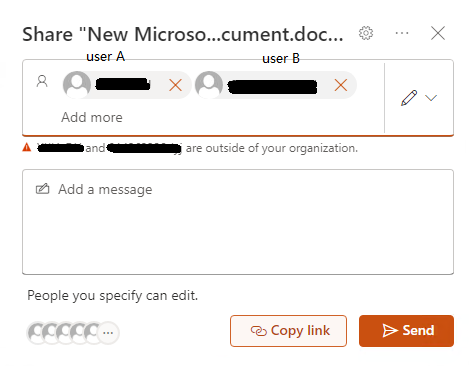Image resolution: width=469 pixels, height=386 pixels.
Task: Click the Add a message box
Action: pos(238,222)
